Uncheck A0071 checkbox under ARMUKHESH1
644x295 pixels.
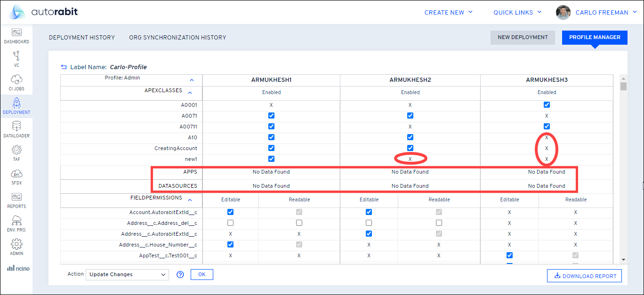[271, 116]
